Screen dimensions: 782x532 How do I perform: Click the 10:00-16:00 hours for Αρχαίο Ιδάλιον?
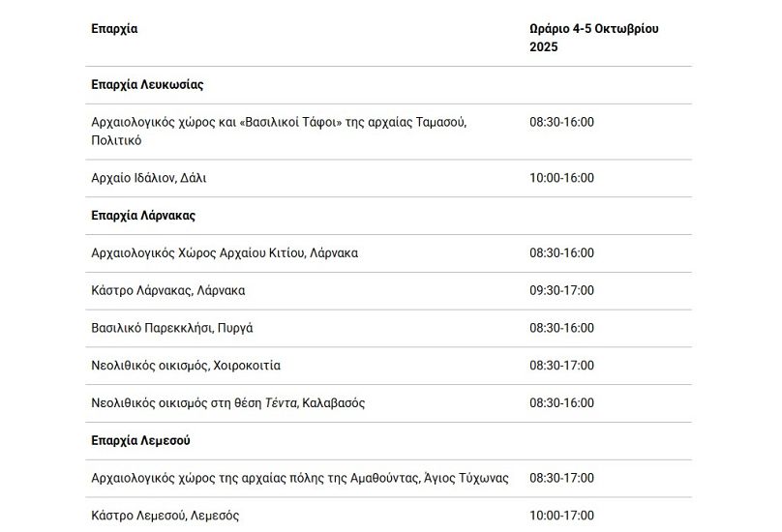pyautogui.click(x=561, y=178)
